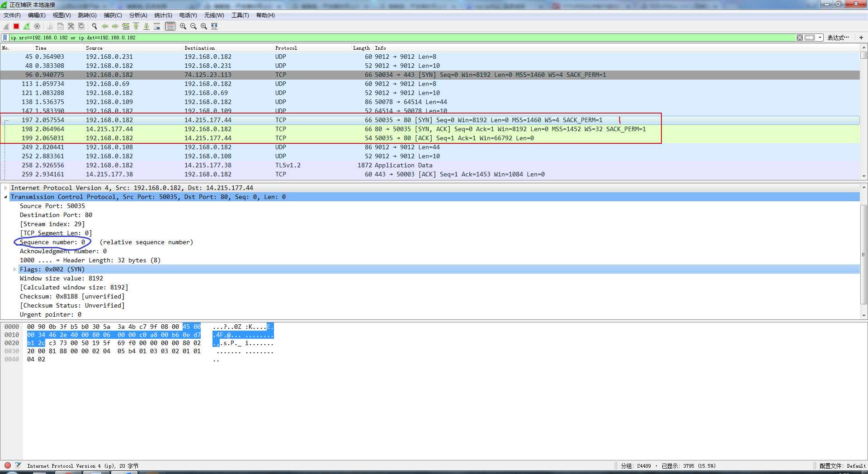Jump to the first packet icon

[136, 26]
